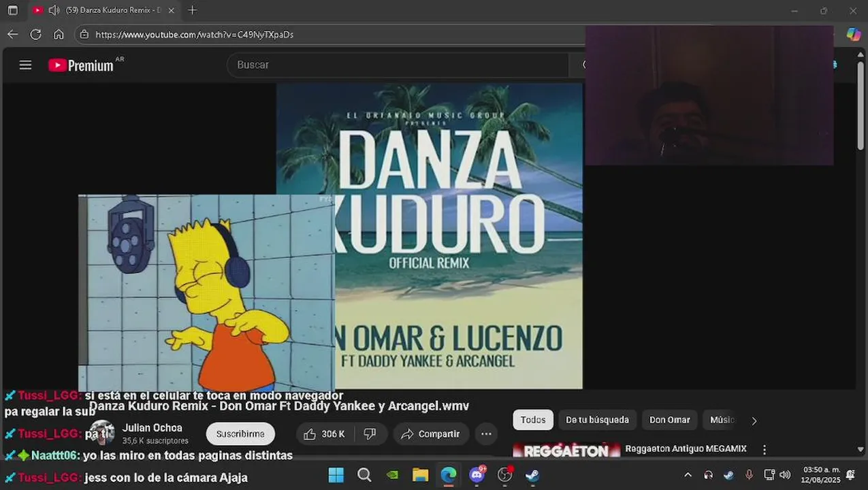Mute tab using the speaker icon
This screenshot has height=490, width=868.
(54, 10)
